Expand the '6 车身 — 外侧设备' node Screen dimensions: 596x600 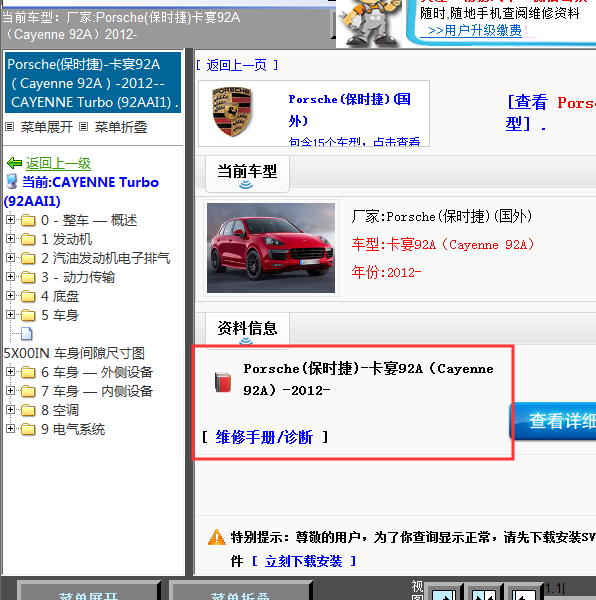tap(10, 372)
